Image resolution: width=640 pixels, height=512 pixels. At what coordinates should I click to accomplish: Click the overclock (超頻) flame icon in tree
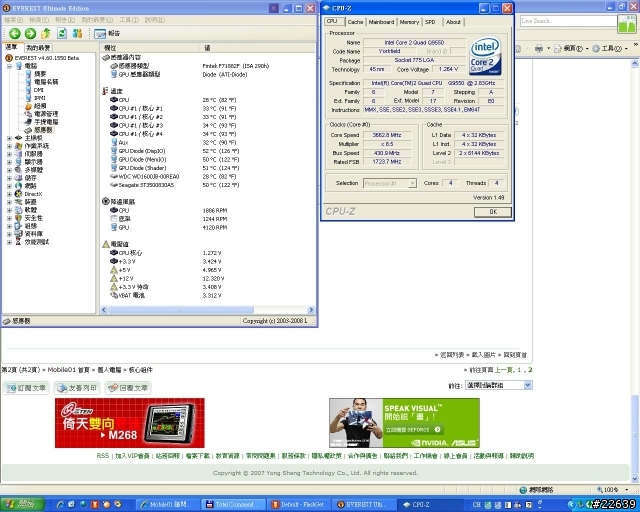pyautogui.click(x=28, y=106)
